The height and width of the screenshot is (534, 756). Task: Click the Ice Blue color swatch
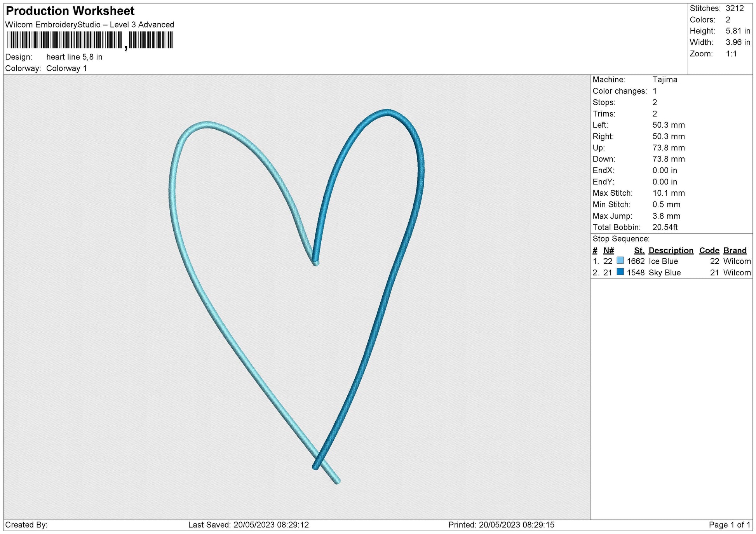coord(620,261)
